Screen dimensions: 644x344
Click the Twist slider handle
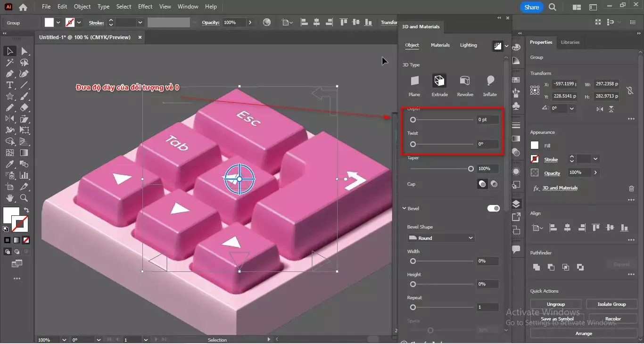[x=413, y=144]
